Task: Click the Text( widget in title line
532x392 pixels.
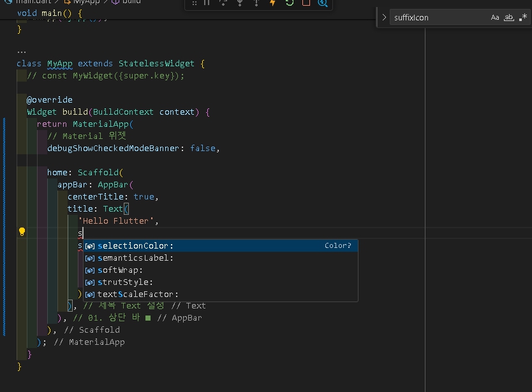Action: (115, 209)
